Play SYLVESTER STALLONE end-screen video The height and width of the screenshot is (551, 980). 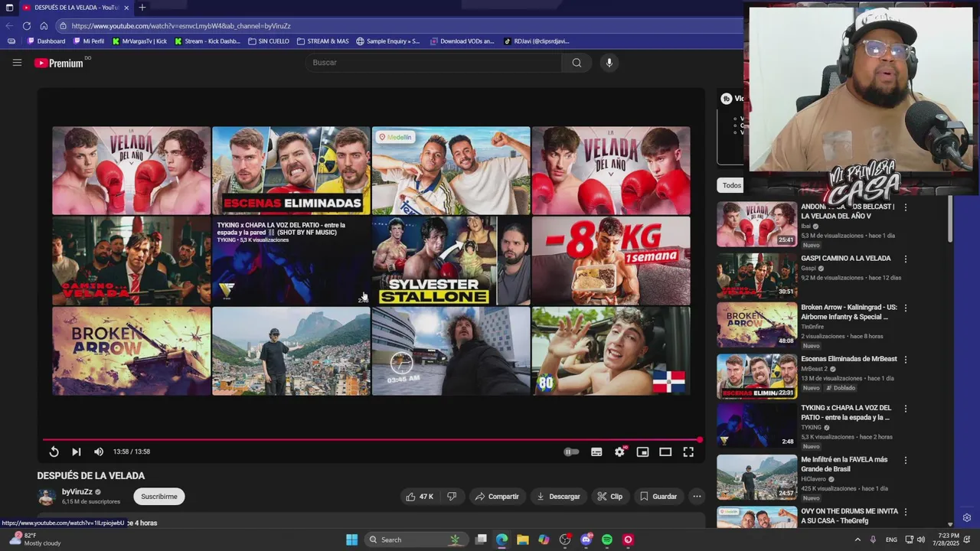point(451,261)
